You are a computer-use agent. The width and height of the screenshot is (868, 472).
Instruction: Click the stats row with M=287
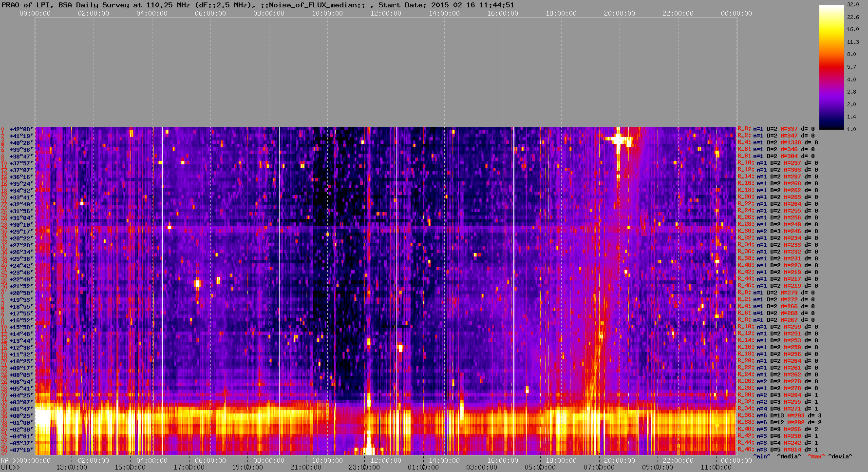point(778,177)
